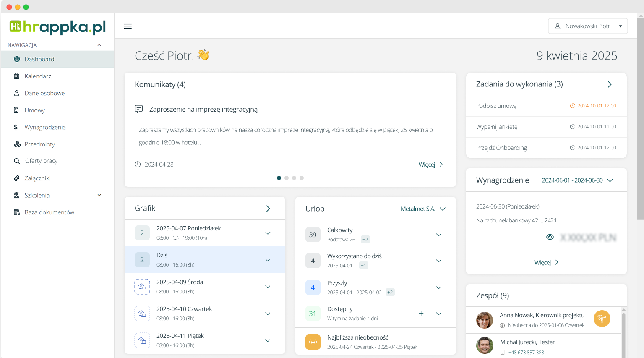Click the message icon beside the Zaproszenie announcement
This screenshot has width=644, height=358.
[x=138, y=109]
